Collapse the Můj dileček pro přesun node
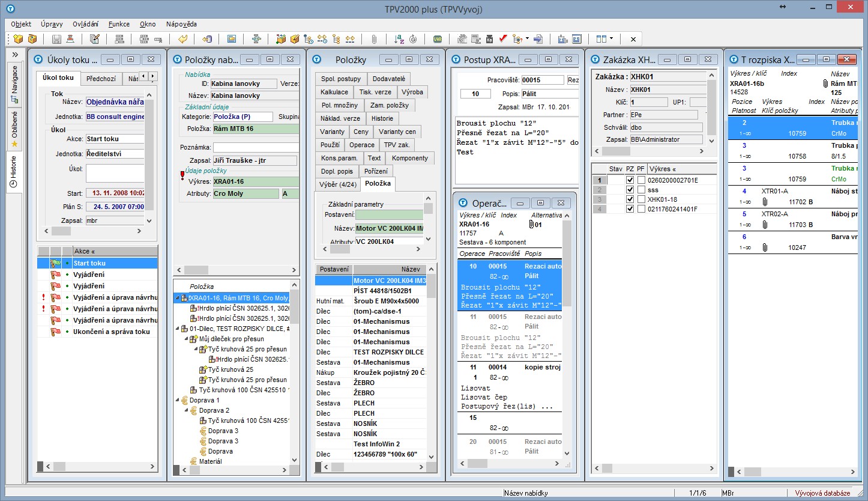The image size is (868, 501). click(x=186, y=339)
